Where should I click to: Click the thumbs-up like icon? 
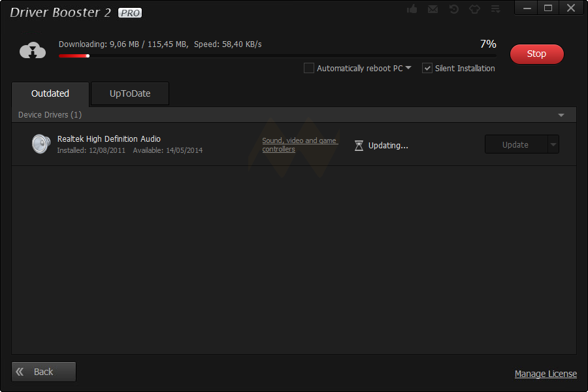pyautogui.click(x=412, y=9)
